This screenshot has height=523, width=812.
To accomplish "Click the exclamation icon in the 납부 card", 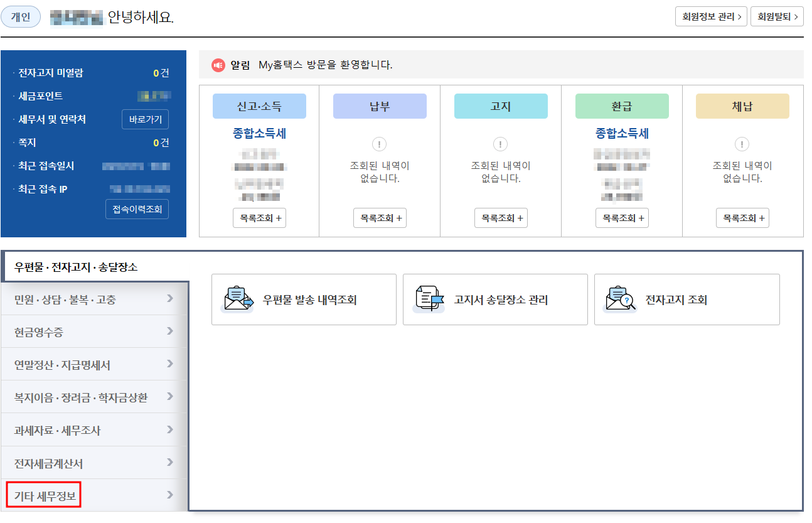I will [x=379, y=144].
